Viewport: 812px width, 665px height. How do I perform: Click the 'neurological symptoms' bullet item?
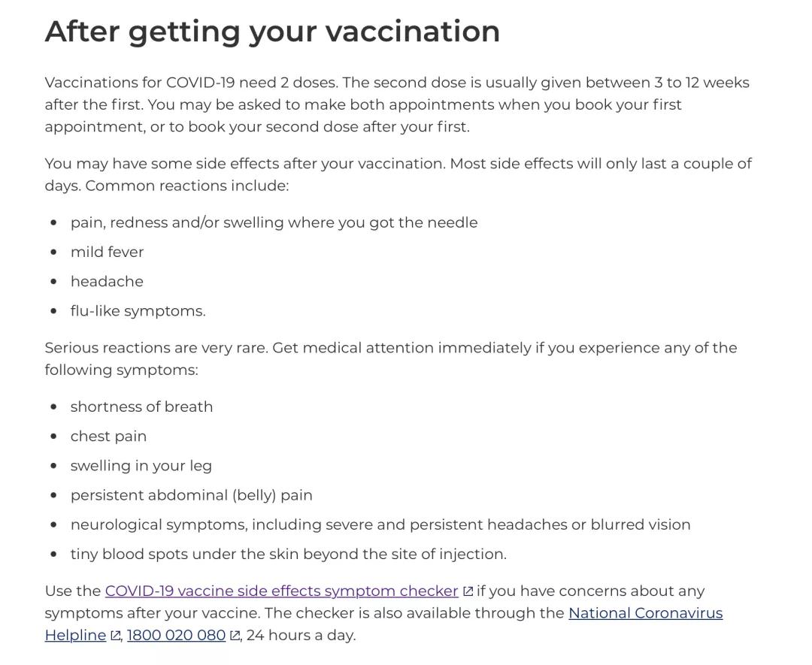(x=380, y=524)
